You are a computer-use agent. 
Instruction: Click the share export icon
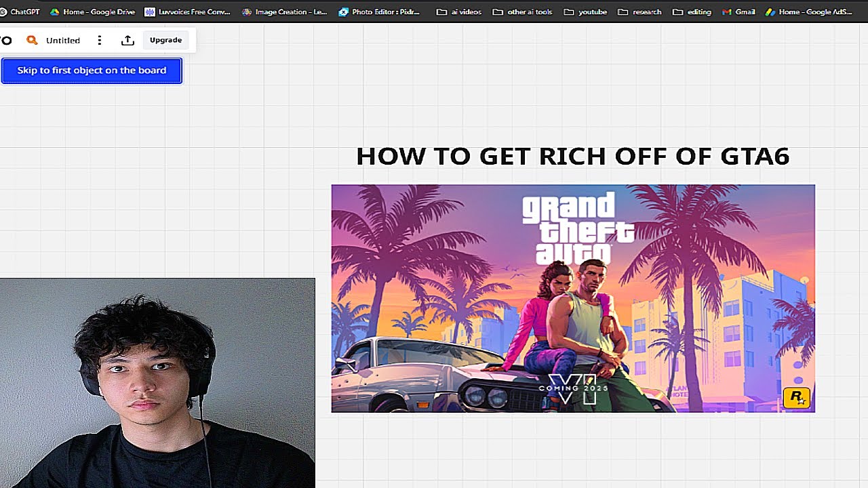coord(127,40)
